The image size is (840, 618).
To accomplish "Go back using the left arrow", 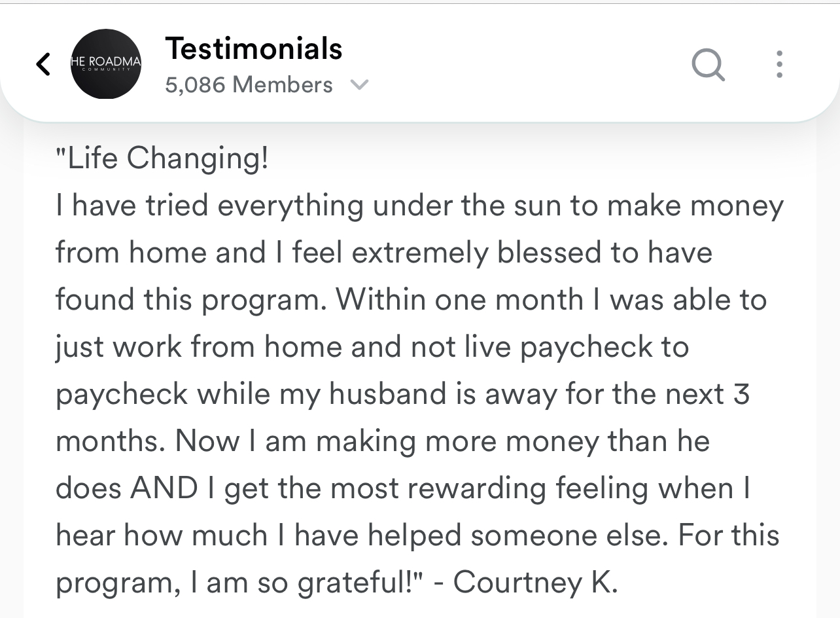I will 43,64.
